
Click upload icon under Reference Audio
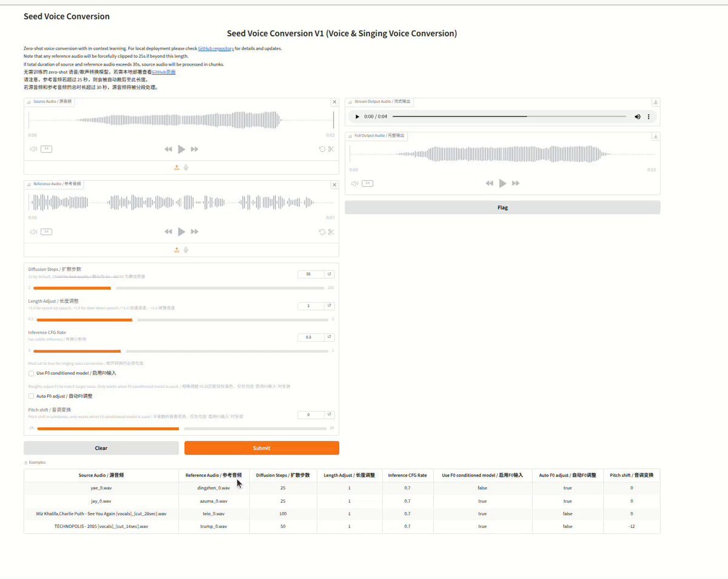[177, 249]
